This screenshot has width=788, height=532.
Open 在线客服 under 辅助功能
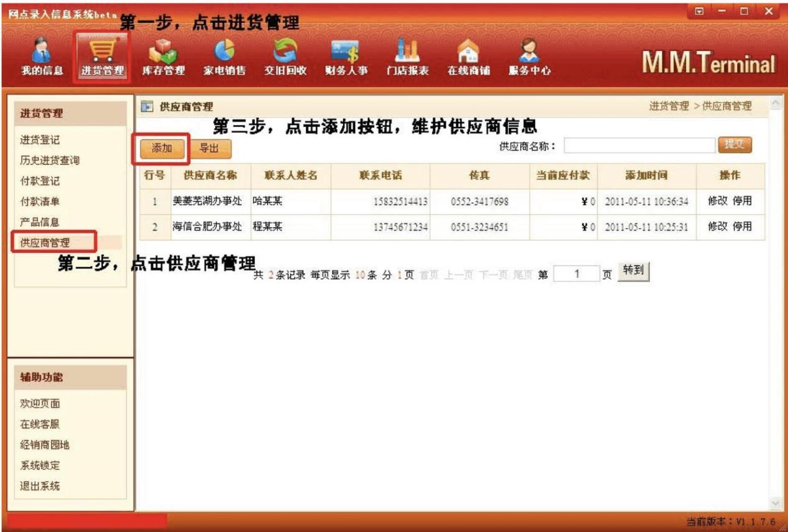[x=40, y=424]
